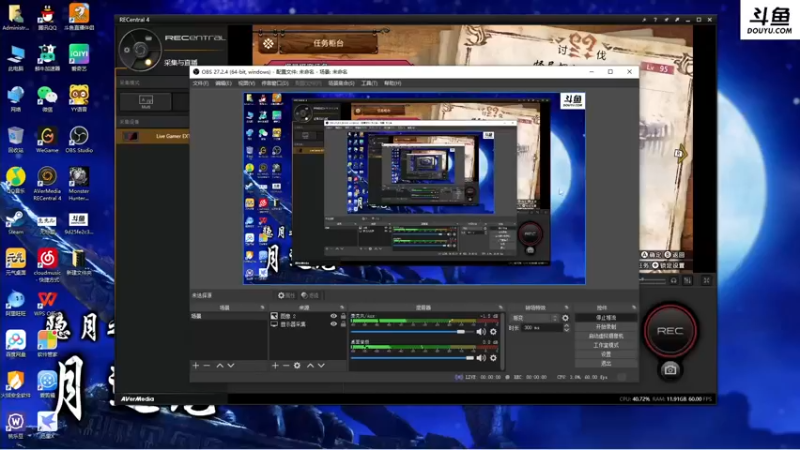Image resolution: width=800 pixels, height=450 pixels.
Task: Open the Recycle Bin desktop icon
Action: [x=15, y=139]
